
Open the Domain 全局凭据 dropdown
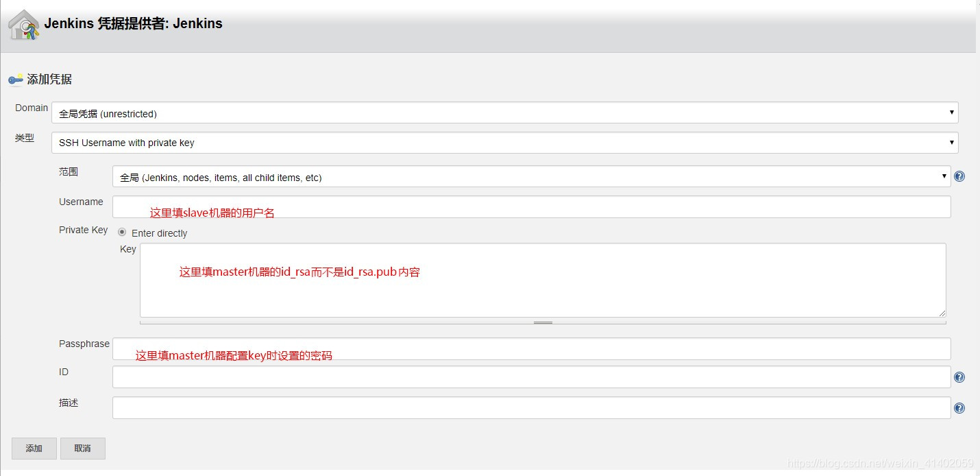(505, 113)
